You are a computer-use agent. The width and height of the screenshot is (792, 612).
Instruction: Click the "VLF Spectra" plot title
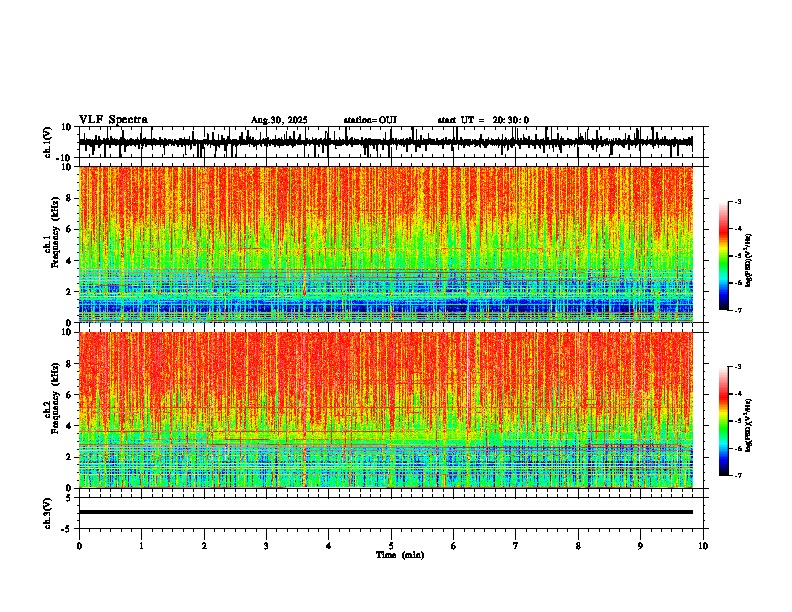click(113, 120)
